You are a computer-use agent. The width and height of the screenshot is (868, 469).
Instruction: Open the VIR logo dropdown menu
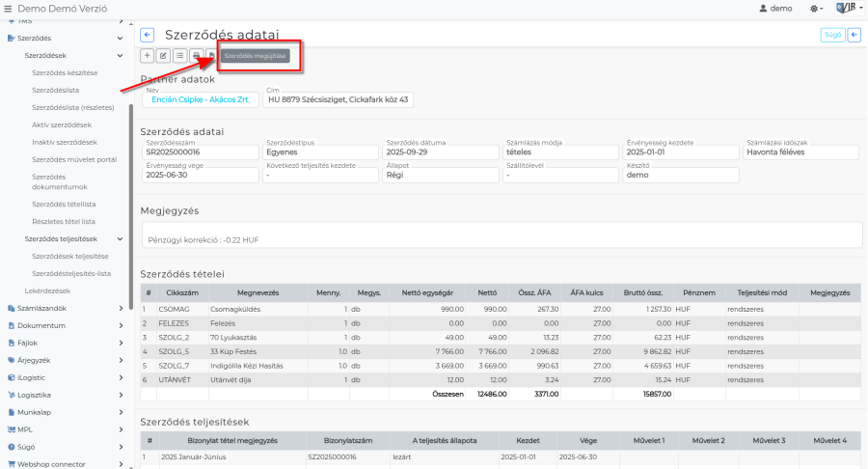point(848,8)
